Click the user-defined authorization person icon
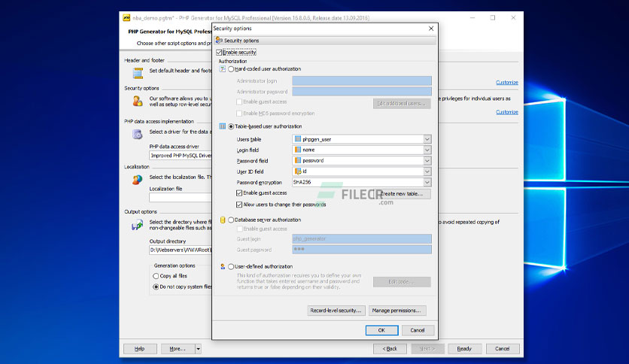The width and height of the screenshot is (629, 364). 223,266
